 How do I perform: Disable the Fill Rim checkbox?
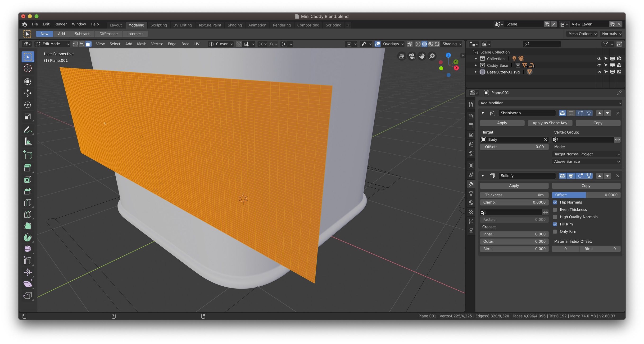[x=555, y=224]
